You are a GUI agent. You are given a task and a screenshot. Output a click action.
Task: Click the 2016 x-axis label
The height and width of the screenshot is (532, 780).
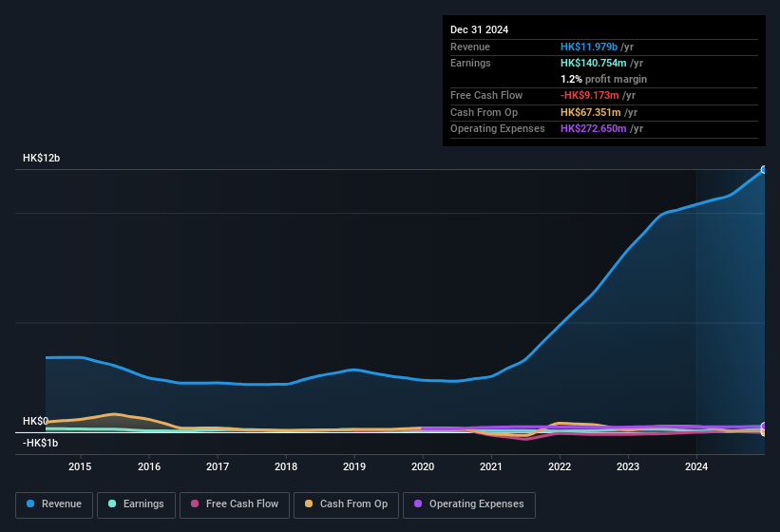pyautogui.click(x=149, y=466)
